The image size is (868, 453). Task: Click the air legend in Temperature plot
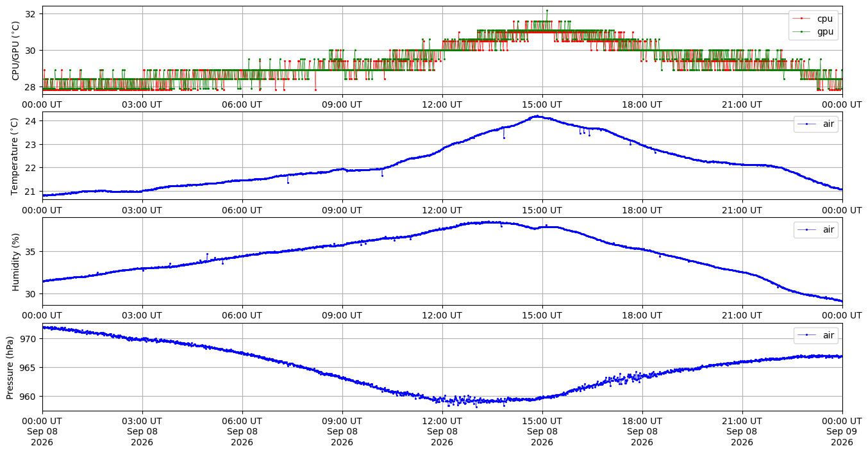816,124
